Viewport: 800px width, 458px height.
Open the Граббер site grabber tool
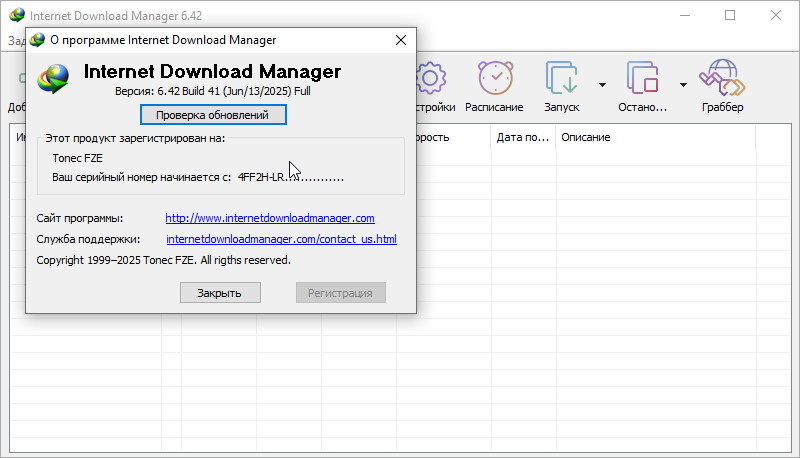722,78
